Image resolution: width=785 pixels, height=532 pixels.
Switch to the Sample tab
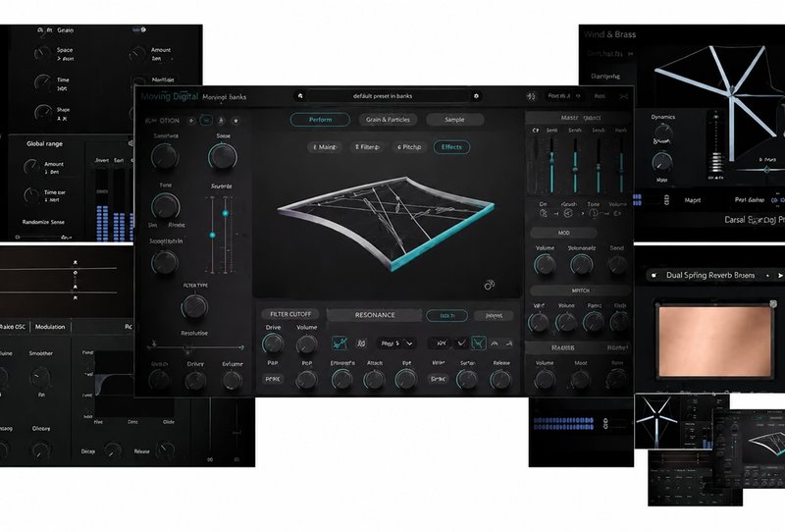click(454, 120)
